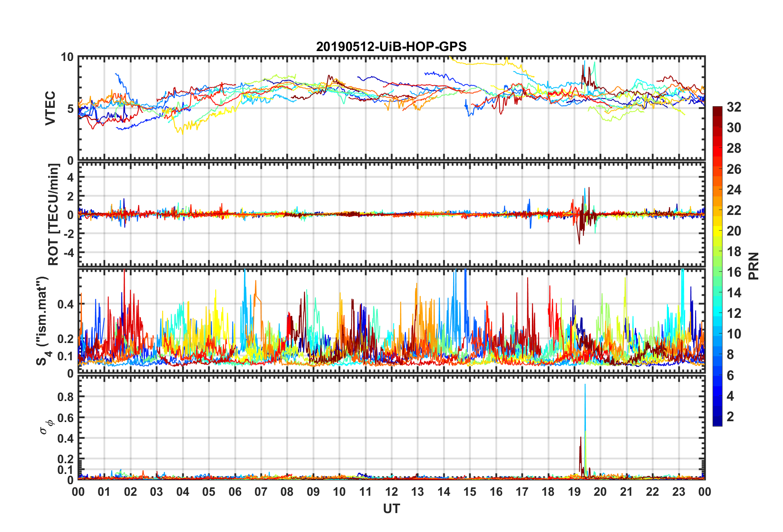Screen dimensions: 783x532
Task: Select UT axis tick label "03"
Action: click(156, 492)
